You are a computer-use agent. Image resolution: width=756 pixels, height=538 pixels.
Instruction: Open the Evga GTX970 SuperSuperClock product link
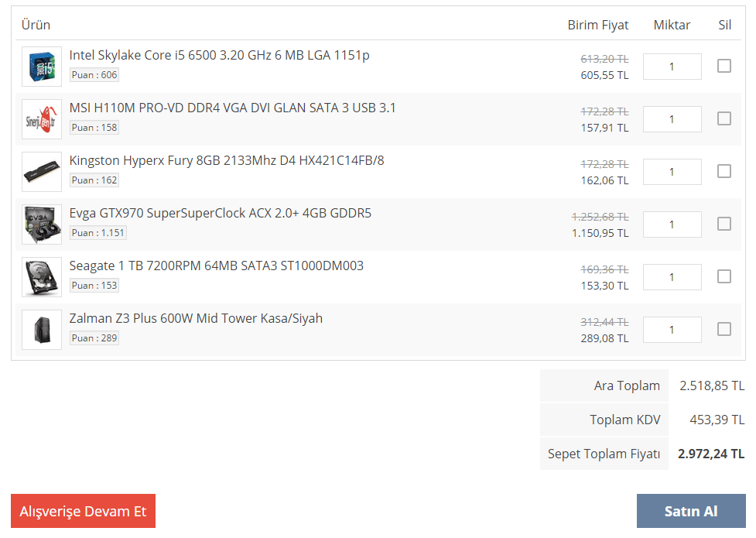221,214
